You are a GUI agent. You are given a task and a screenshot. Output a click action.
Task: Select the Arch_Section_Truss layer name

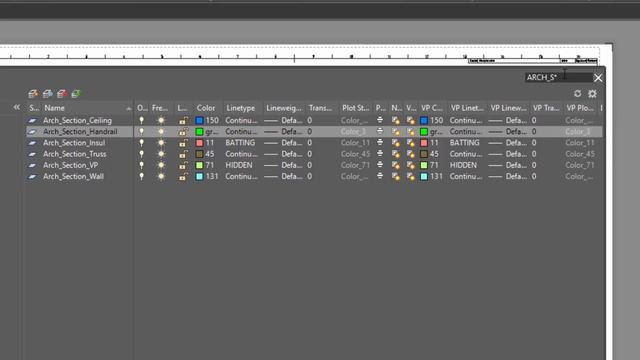click(x=75, y=154)
